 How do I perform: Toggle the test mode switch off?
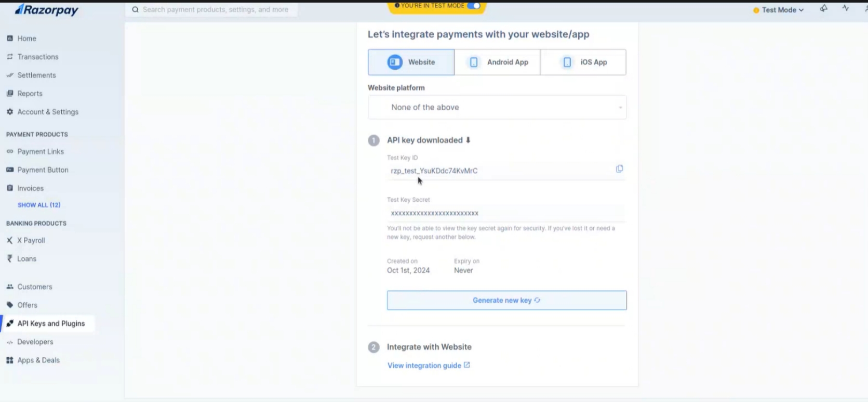[473, 6]
